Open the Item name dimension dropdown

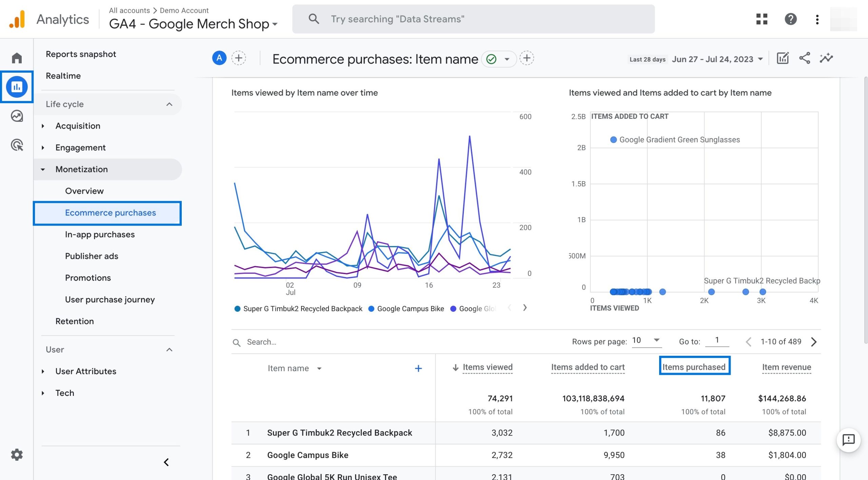tap(294, 368)
